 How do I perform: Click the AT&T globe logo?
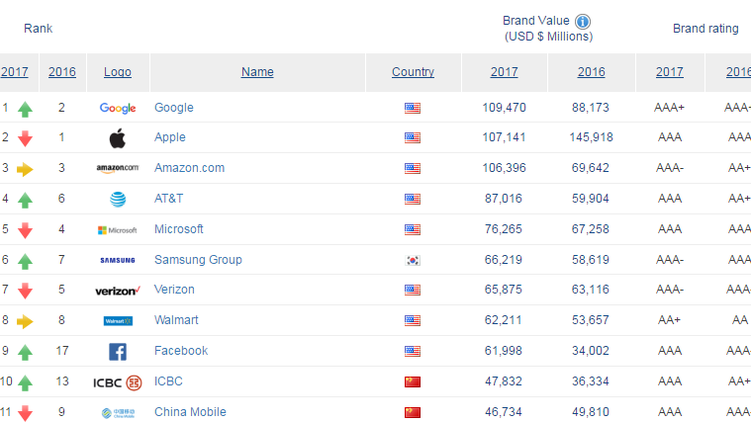pyautogui.click(x=118, y=199)
